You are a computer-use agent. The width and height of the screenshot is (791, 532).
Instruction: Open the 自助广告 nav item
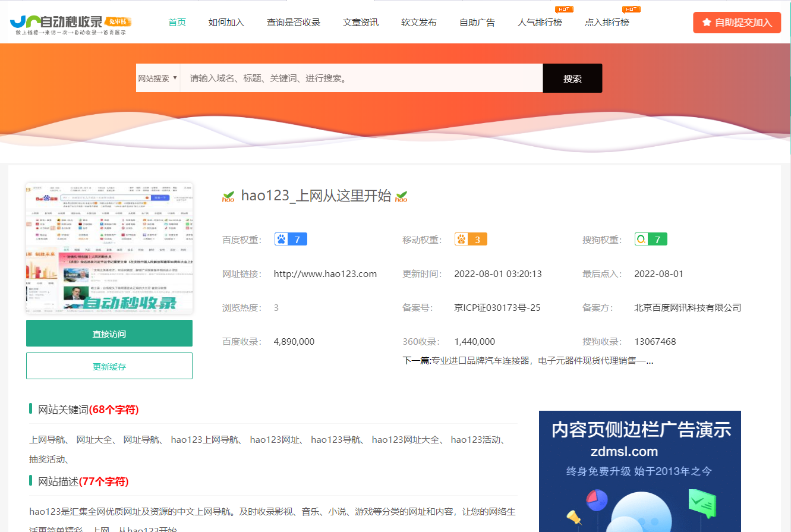pyautogui.click(x=477, y=23)
